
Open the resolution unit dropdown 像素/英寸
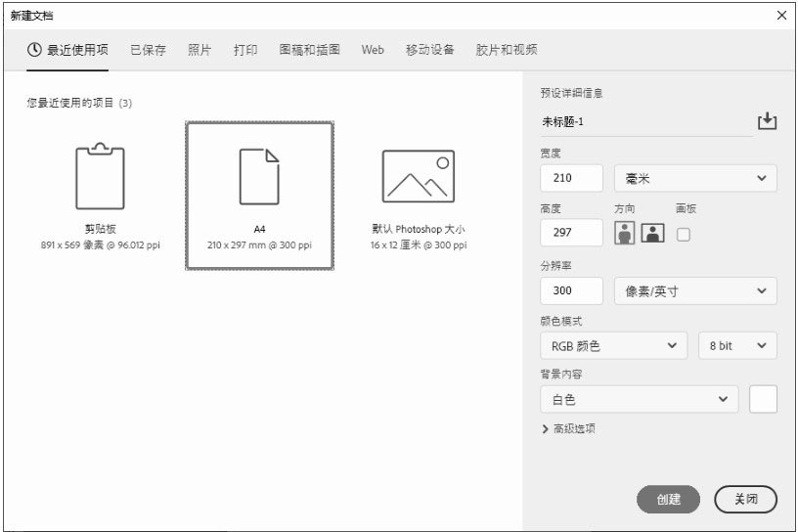tap(694, 290)
